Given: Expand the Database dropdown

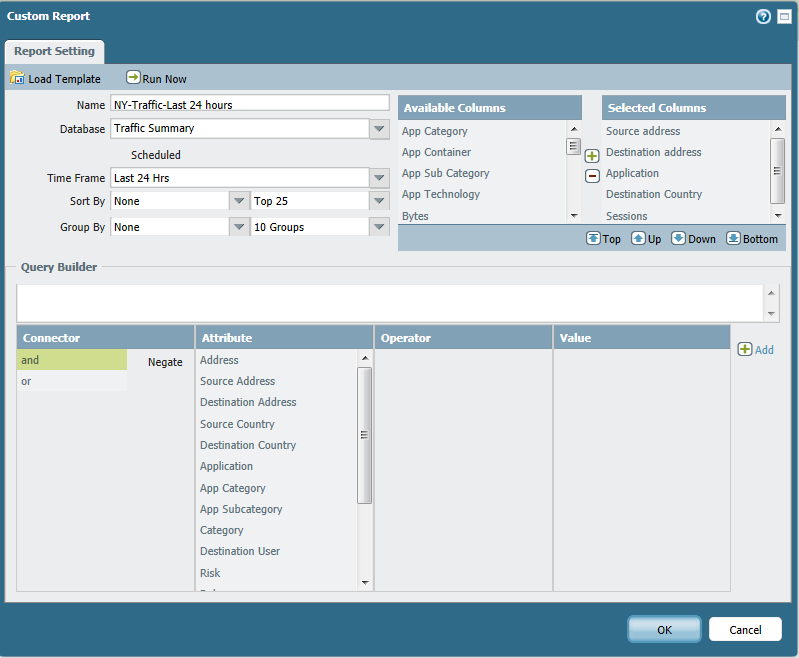Looking at the screenshot, I should [x=379, y=129].
